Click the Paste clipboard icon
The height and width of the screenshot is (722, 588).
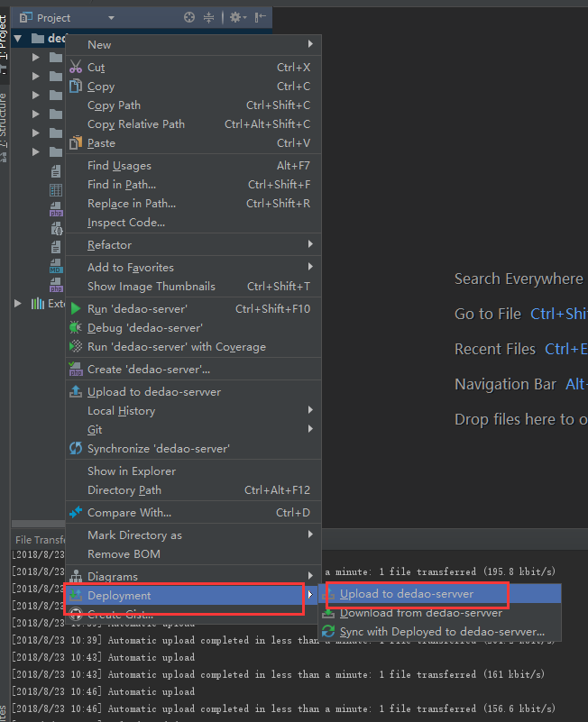coord(77,143)
